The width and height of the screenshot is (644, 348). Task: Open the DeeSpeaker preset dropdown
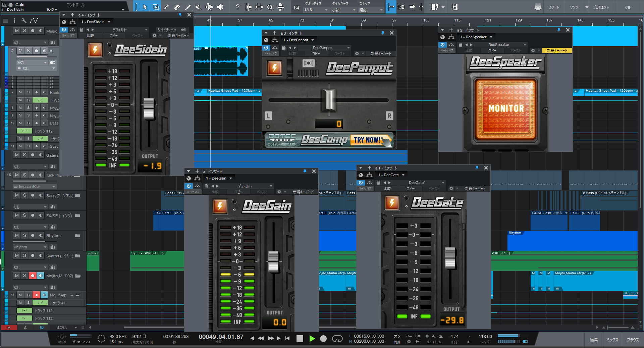[x=500, y=45]
